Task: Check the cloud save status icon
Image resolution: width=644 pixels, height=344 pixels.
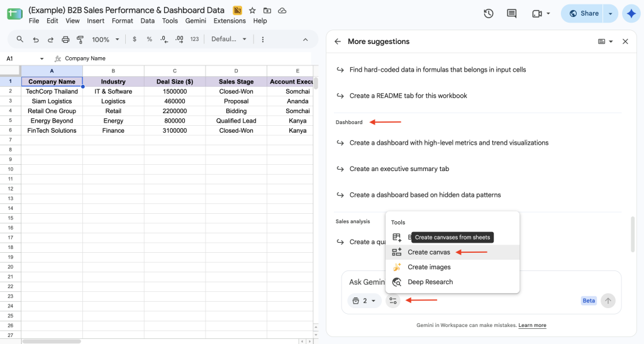Action: [282, 11]
